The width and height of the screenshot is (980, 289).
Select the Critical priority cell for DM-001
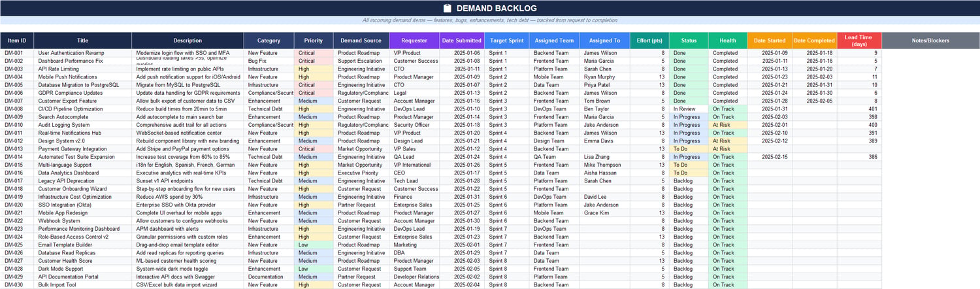[314, 53]
